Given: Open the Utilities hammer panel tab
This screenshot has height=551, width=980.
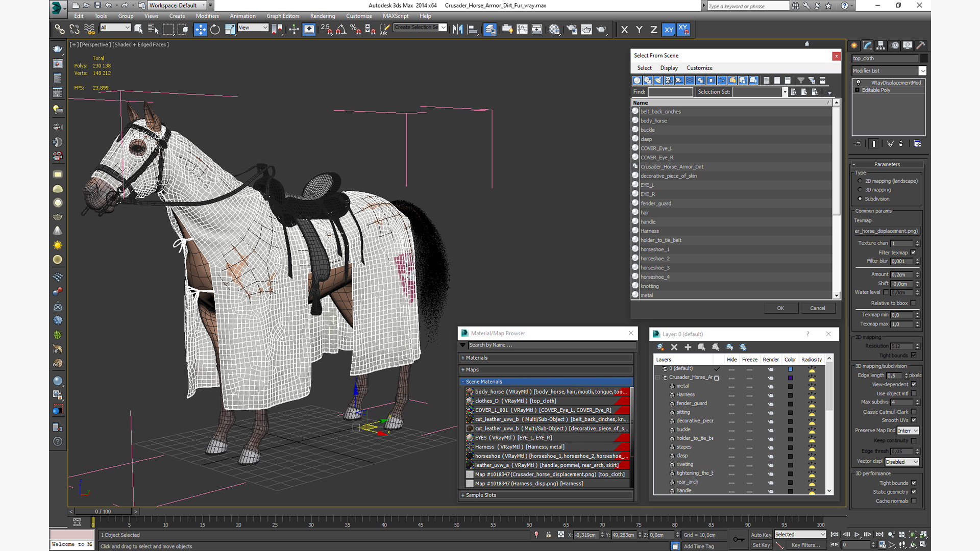Looking at the screenshot, I should [921, 45].
